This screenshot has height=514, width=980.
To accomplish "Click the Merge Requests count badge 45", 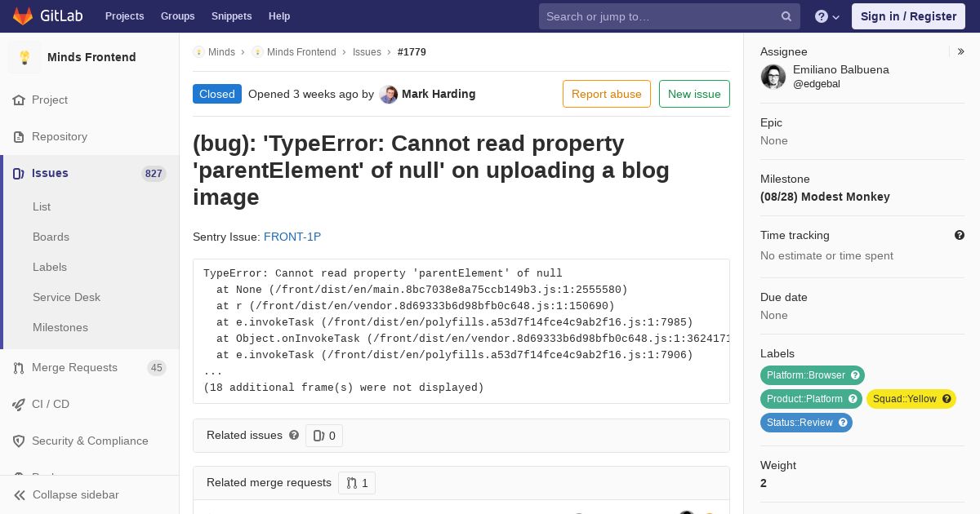I will pyautogui.click(x=157, y=368).
